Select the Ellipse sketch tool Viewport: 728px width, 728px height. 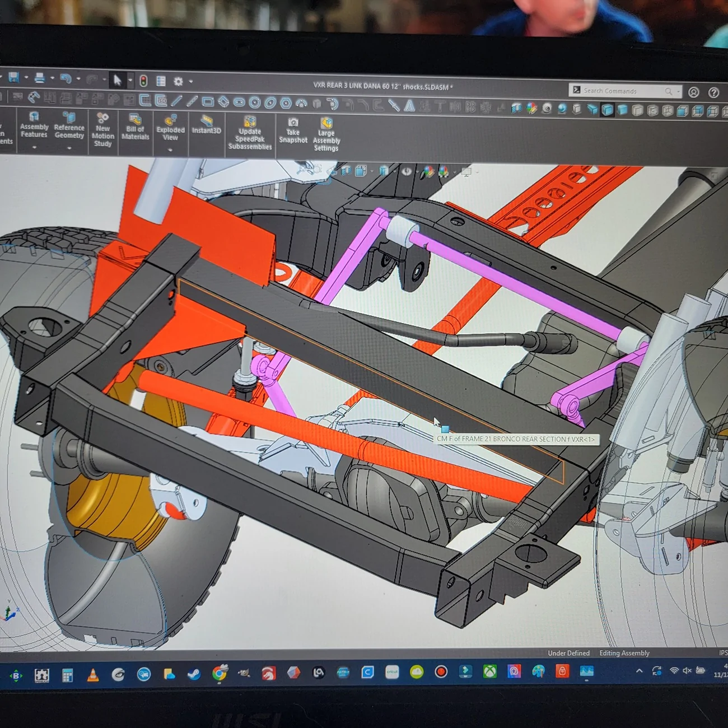270,103
